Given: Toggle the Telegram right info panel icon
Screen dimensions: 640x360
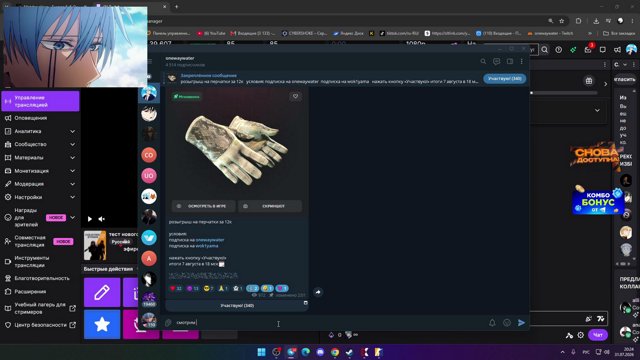Looking at the screenshot, I should pyautogui.click(x=510, y=62).
